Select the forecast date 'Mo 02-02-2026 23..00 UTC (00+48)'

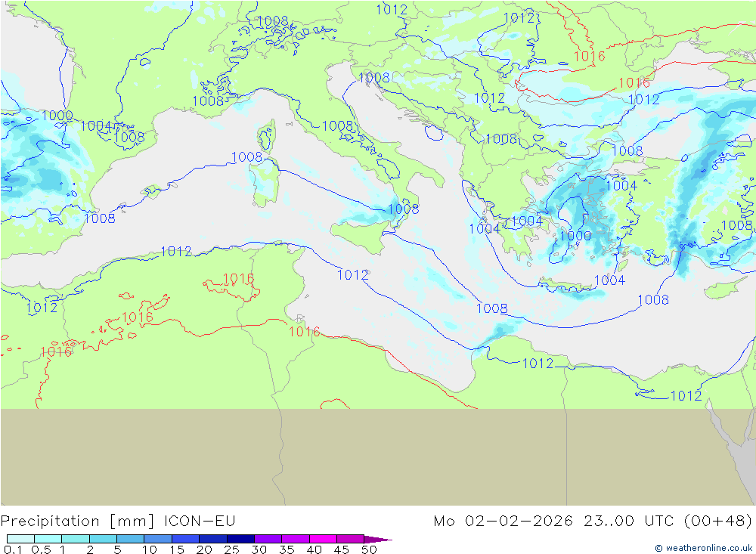(593, 522)
